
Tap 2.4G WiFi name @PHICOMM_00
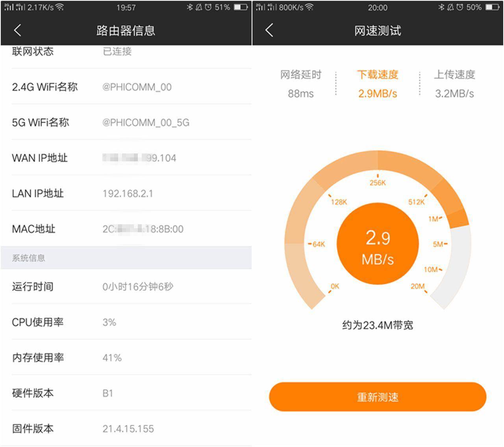click(x=137, y=87)
